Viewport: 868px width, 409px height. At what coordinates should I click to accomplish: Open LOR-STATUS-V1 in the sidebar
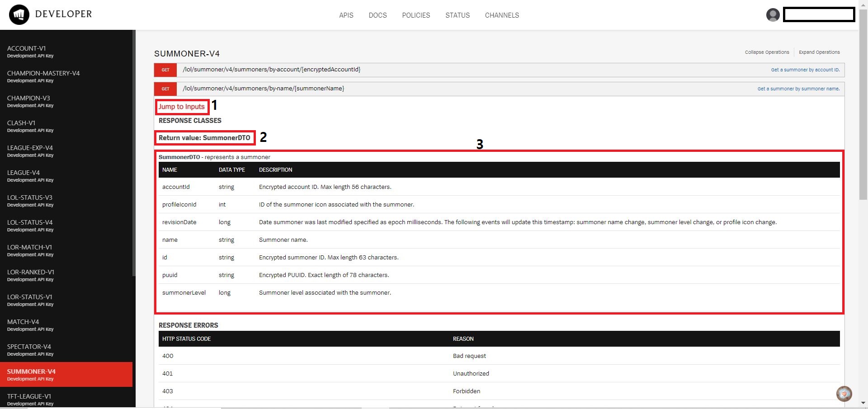pyautogui.click(x=66, y=300)
